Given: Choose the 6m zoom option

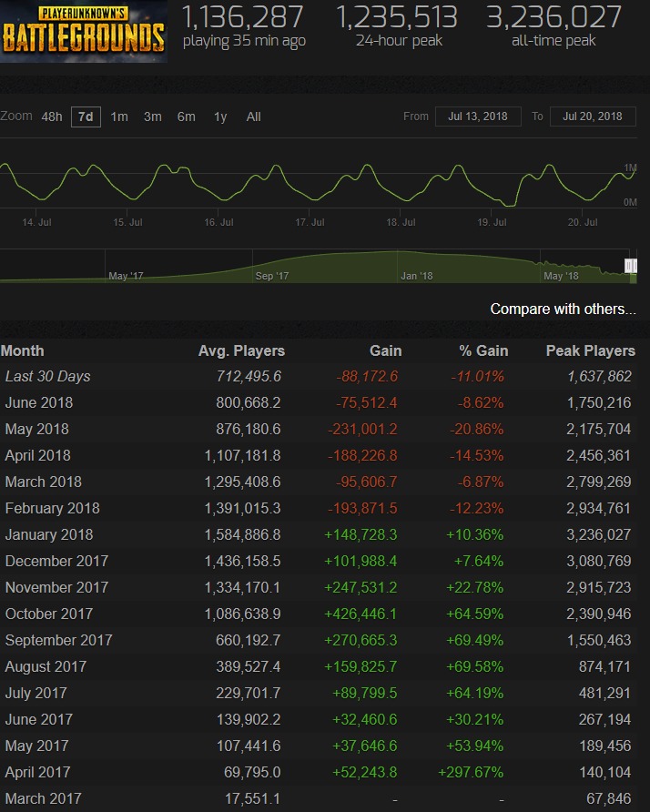Looking at the screenshot, I should click(x=186, y=117).
